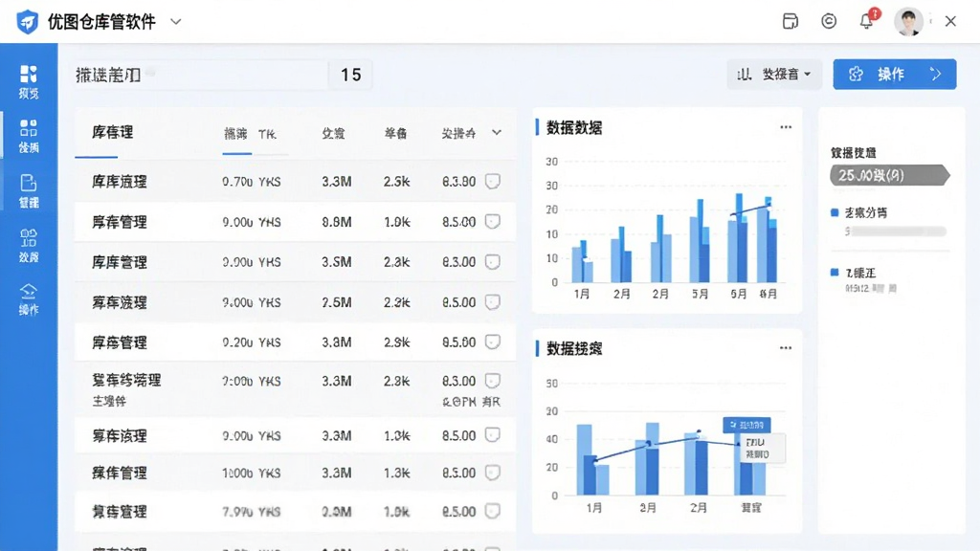Viewport: 980px width, 551px height.
Task: Click the 15 number box
Action: [350, 75]
